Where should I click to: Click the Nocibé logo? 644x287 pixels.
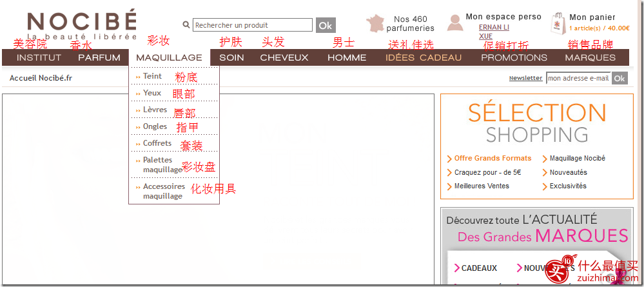(82, 26)
